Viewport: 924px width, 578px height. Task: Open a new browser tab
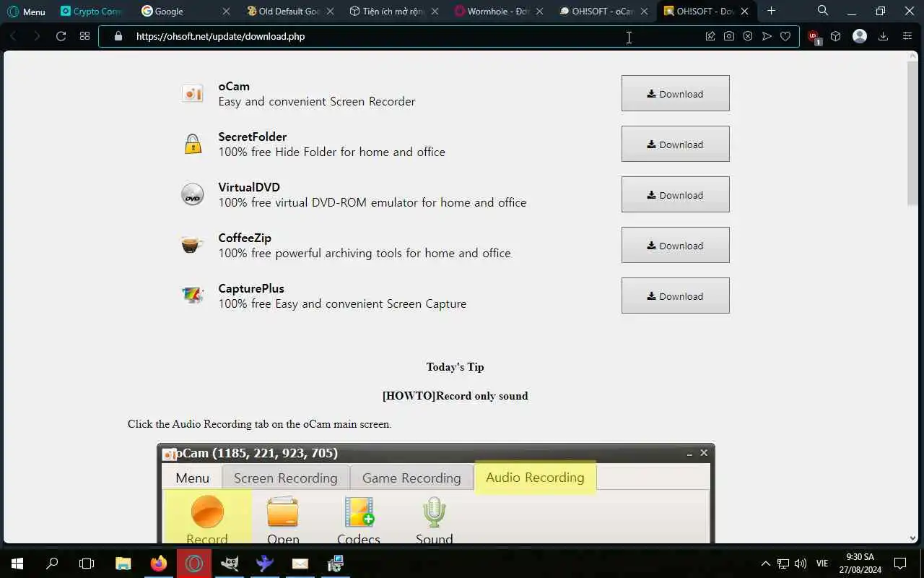coord(771,11)
